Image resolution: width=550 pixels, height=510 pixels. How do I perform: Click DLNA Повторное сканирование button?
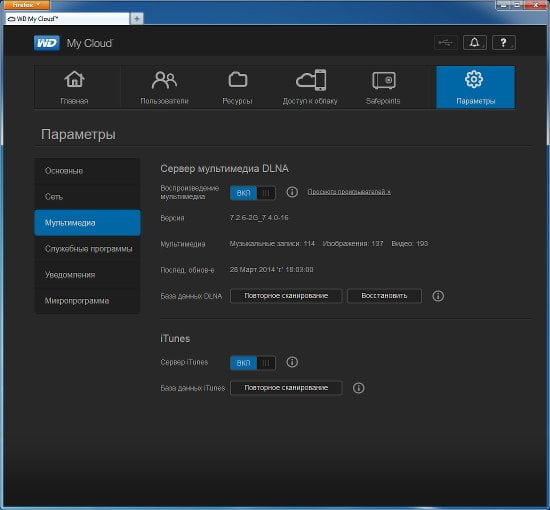point(286,296)
